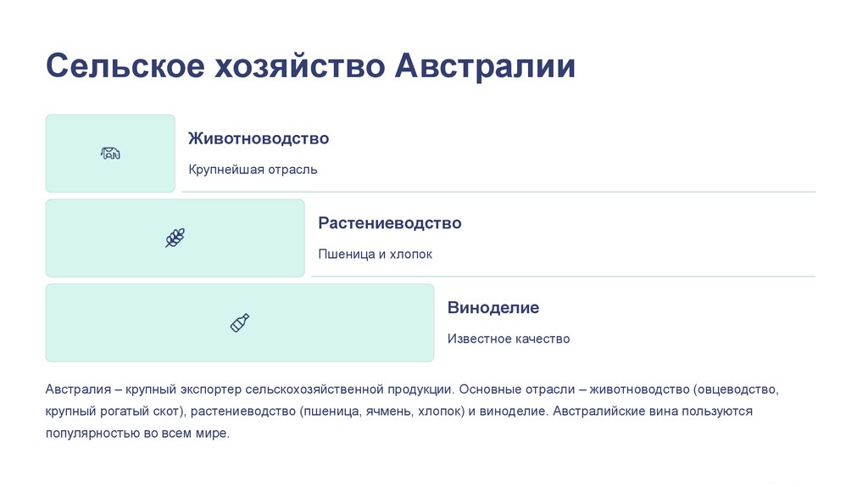Click the word 'хозяйство' in the title
Viewport: 868px width, 487px height.
pos(298,66)
